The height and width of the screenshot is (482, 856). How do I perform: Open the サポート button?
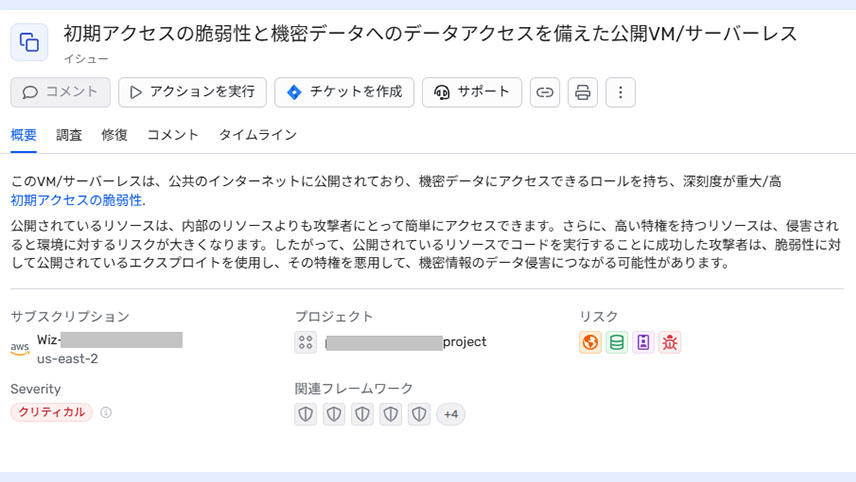(472, 92)
